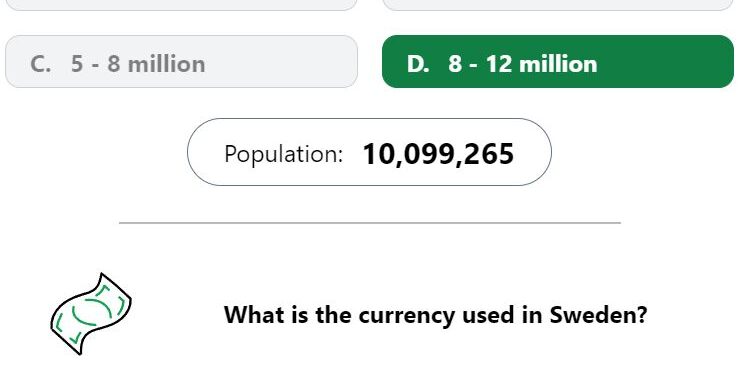Click the horizontal divider line below population
The width and height of the screenshot is (738, 375).
coord(370,223)
